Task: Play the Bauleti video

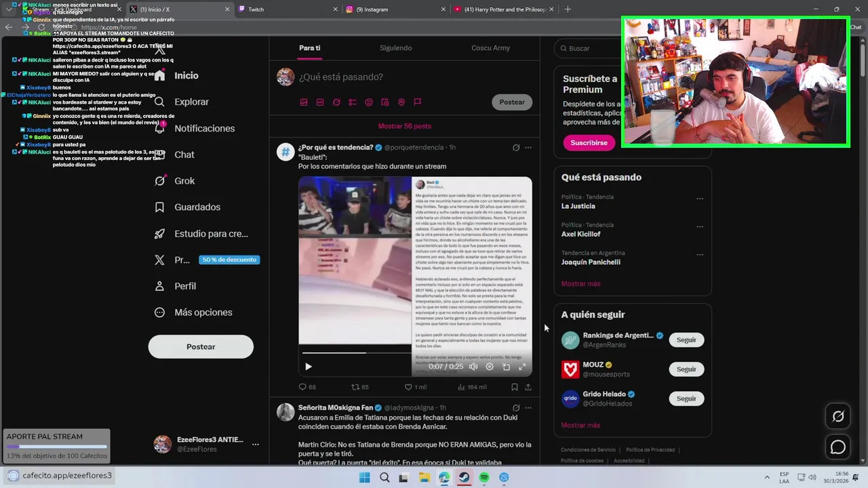Action: coord(308,367)
